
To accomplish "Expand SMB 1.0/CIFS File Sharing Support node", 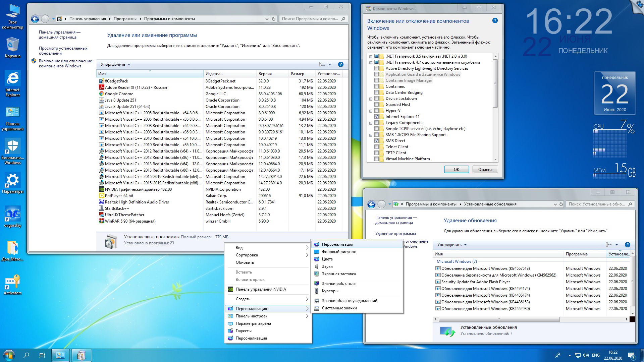I will [x=371, y=135].
